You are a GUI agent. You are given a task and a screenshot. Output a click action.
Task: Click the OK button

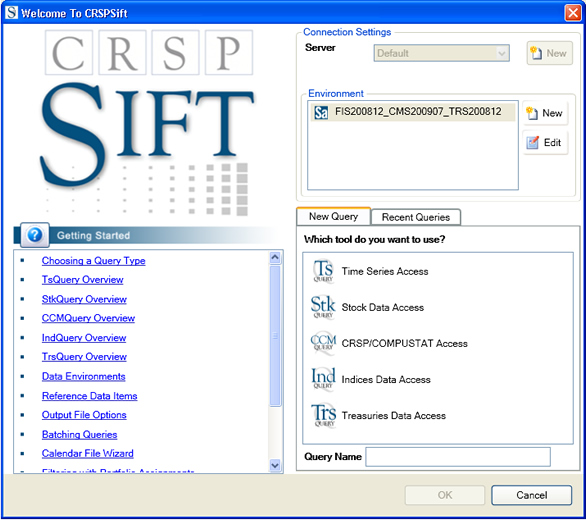point(445,495)
